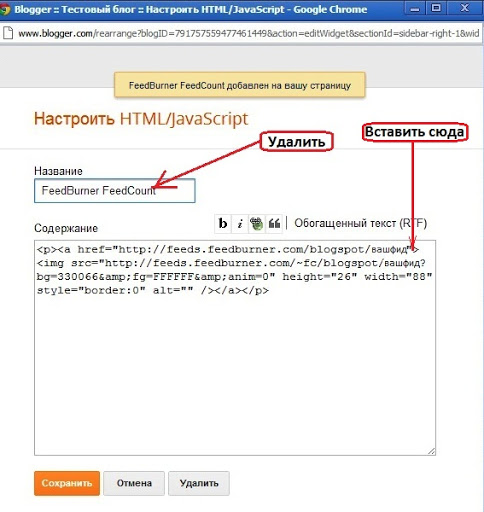The width and height of the screenshot is (484, 512).
Task: Minimize the Chrome window
Action: (x=414, y=8)
